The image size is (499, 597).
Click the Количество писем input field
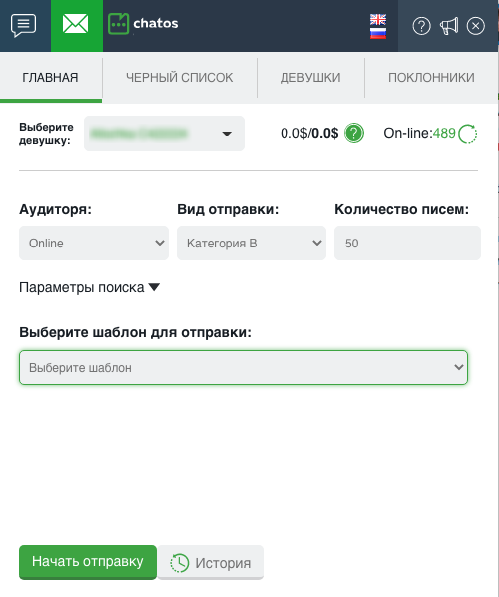(x=407, y=243)
